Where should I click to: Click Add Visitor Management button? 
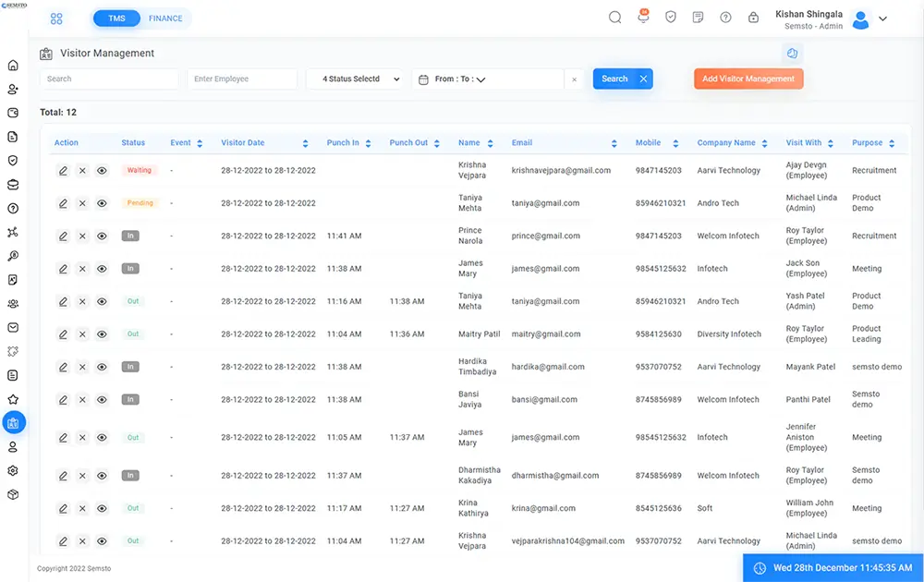[x=748, y=79]
